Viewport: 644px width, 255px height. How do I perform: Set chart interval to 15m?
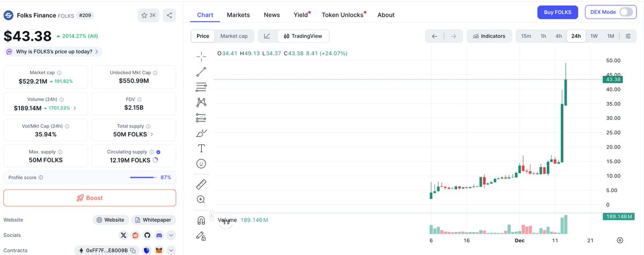(x=526, y=36)
